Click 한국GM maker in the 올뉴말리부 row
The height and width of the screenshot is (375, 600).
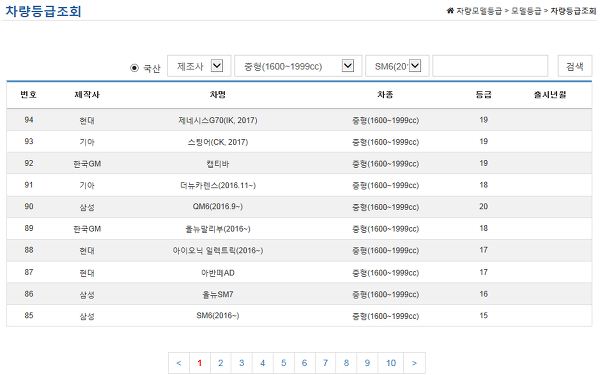point(87,229)
